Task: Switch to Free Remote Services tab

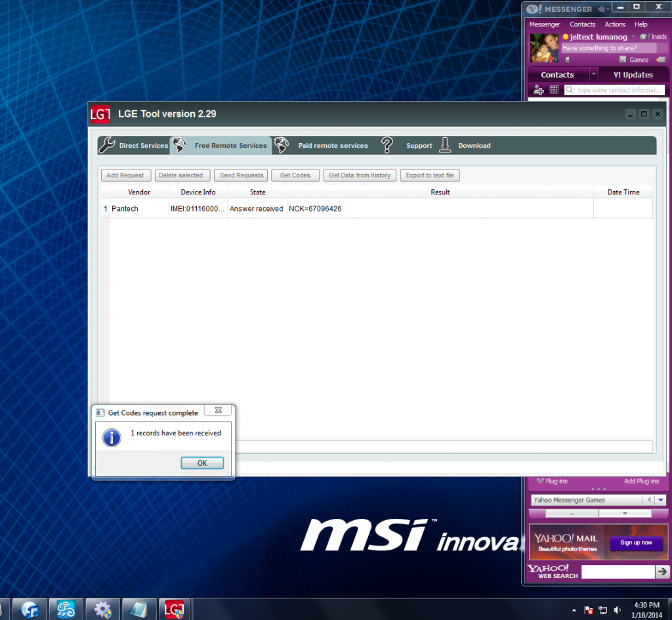Action: point(220,145)
